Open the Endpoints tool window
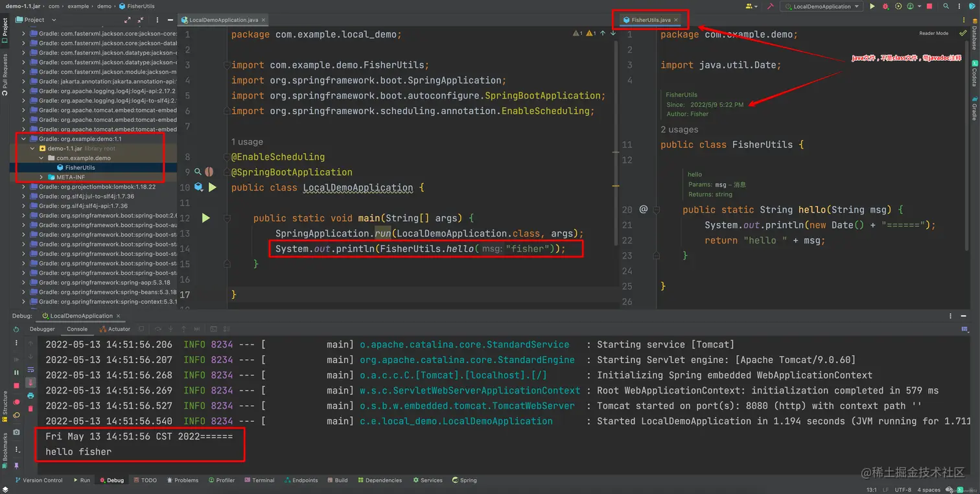Image resolution: width=980 pixels, height=494 pixels. (301, 480)
